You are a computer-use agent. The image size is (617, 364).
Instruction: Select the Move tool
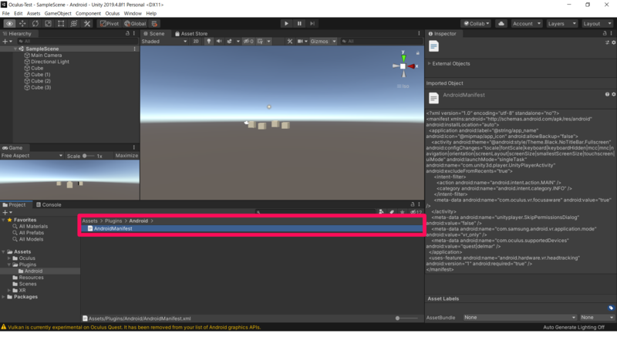pos(22,24)
